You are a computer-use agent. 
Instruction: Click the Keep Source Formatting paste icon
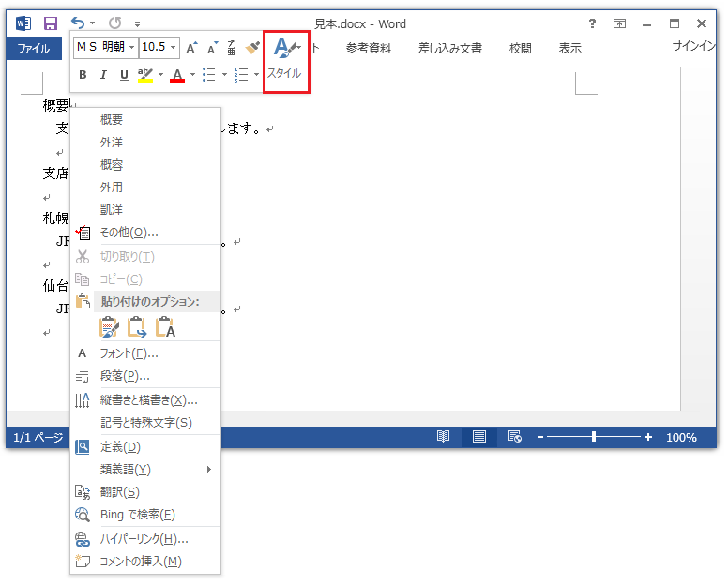tap(110, 327)
